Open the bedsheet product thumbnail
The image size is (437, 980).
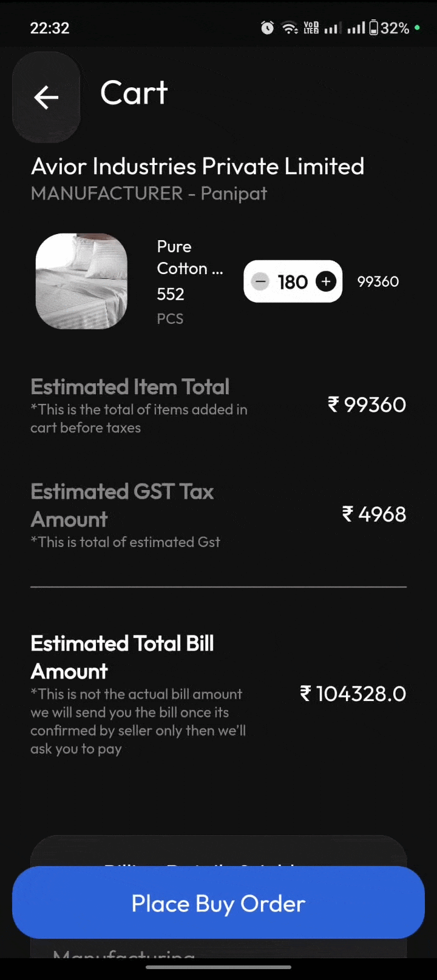[81, 281]
